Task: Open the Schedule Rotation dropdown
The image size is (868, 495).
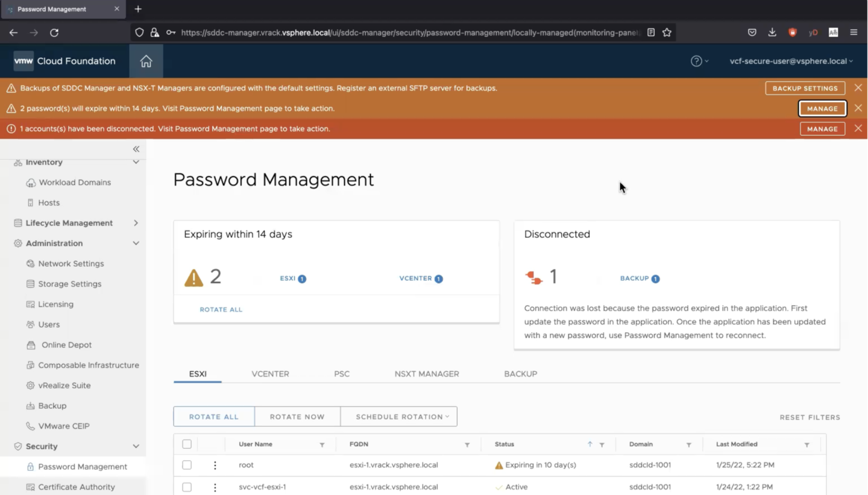Action: pos(398,416)
